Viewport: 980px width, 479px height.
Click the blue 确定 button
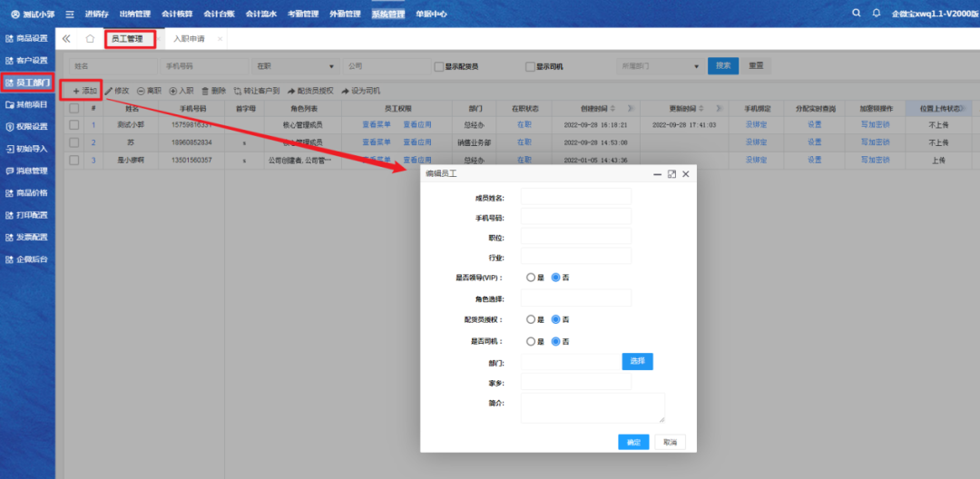632,442
